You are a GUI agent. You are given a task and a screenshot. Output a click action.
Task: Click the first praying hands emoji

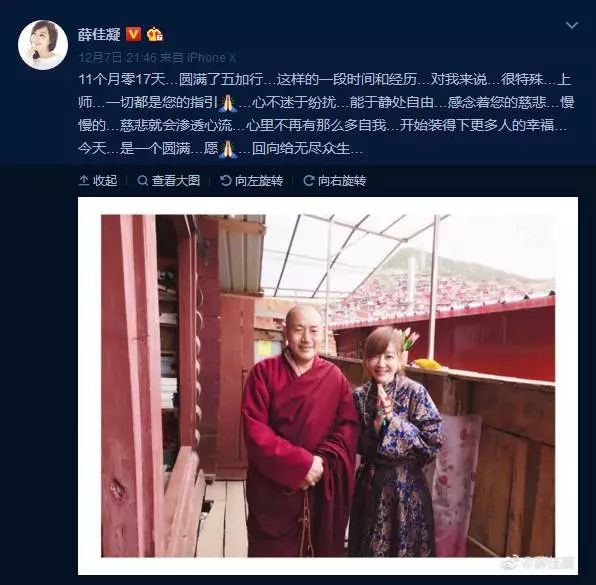point(228,103)
